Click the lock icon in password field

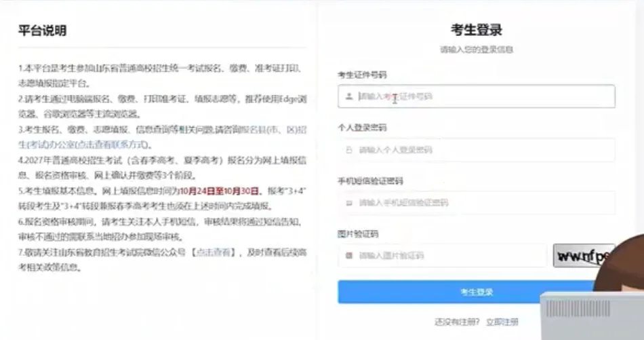[x=349, y=150]
